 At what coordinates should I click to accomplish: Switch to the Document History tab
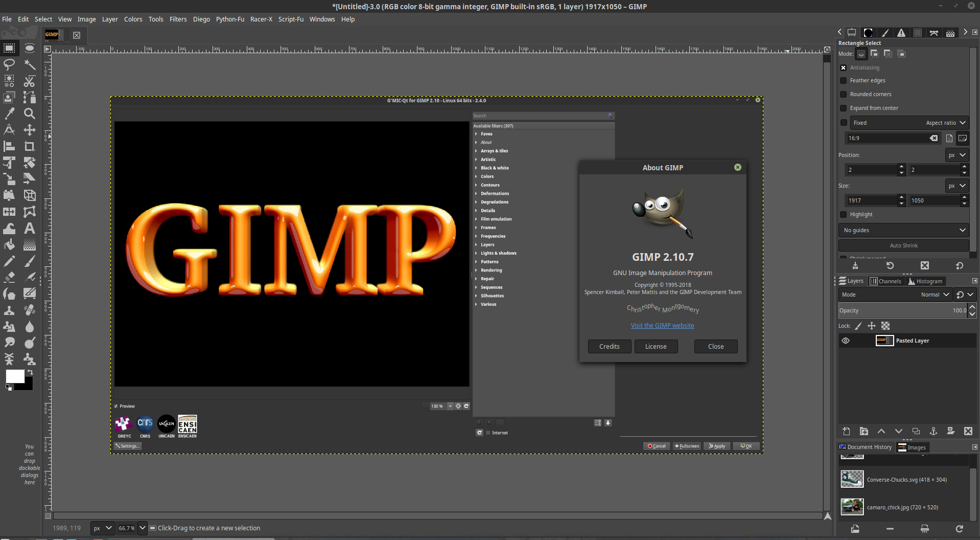coord(865,447)
